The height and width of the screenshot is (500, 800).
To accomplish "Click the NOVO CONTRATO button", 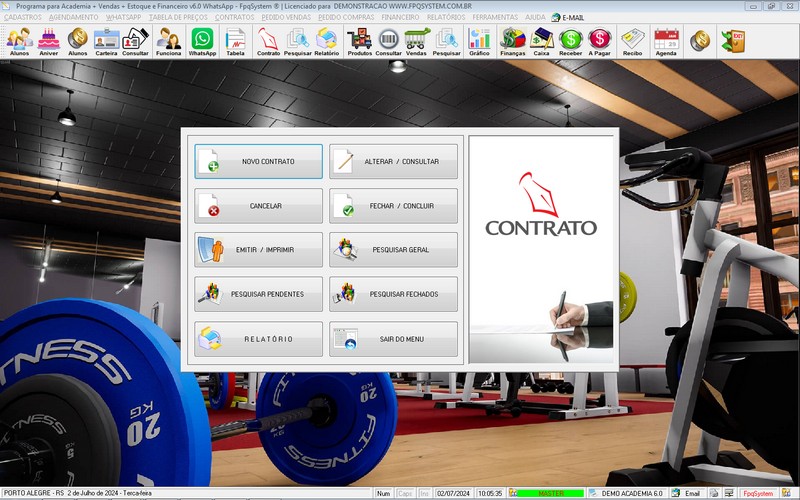I will (258, 161).
